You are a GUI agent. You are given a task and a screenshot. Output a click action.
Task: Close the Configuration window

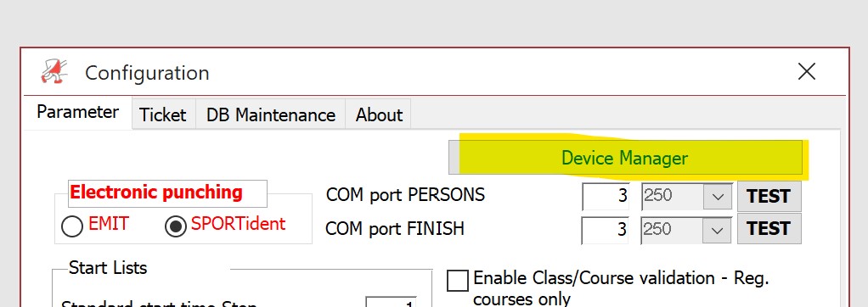(x=807, y=71)
